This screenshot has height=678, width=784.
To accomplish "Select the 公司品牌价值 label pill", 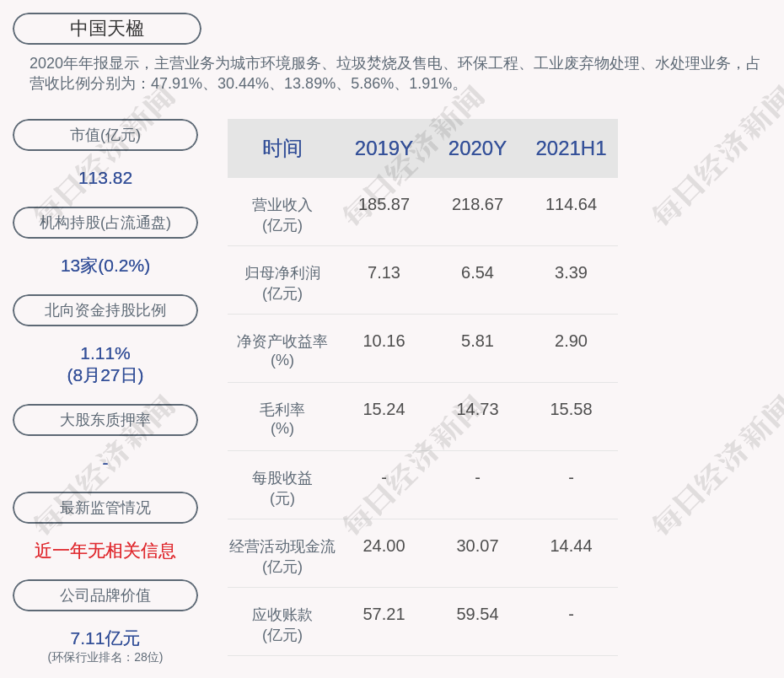I will point(105,595).
